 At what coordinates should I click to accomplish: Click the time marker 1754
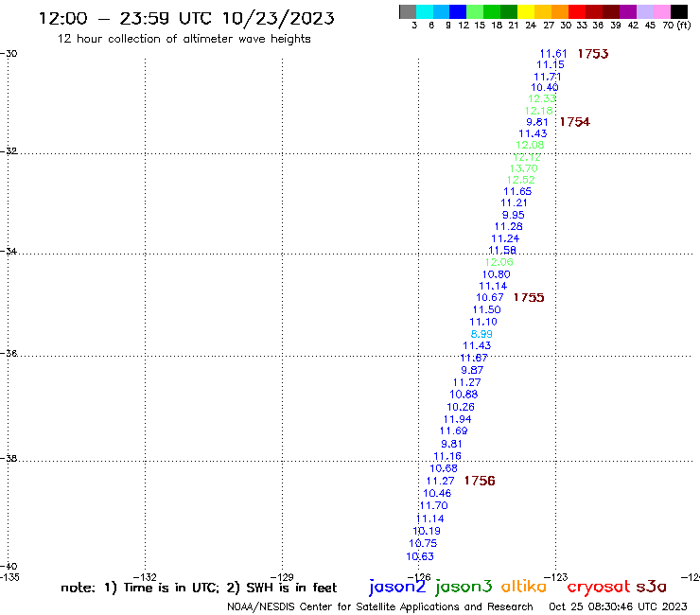coord(575,122)
